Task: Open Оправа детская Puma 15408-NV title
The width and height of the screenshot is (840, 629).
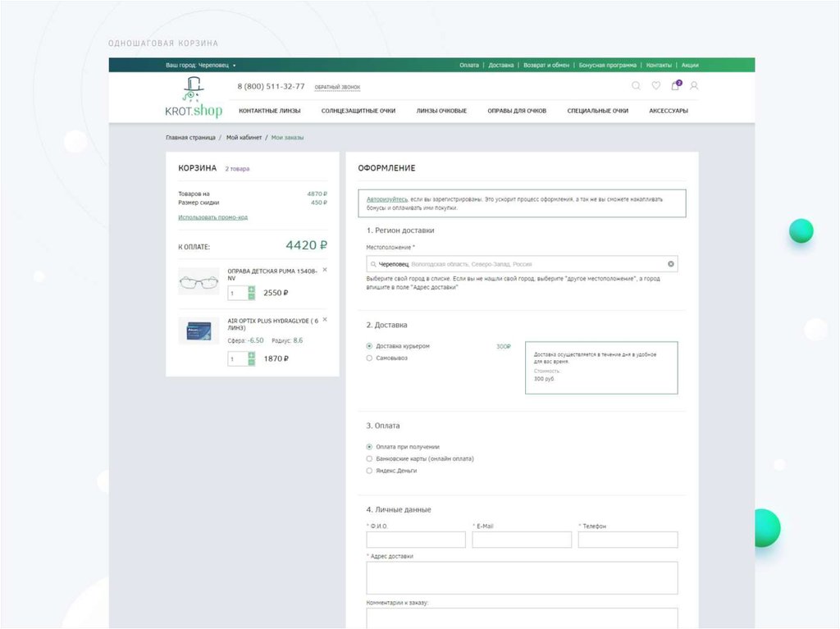Action: [x=272, y=275]
